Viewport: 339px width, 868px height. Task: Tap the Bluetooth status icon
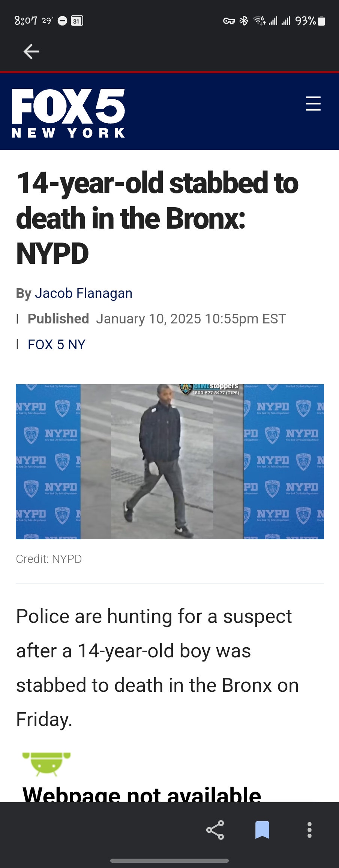pyautogui.click(x=244, y=21)
